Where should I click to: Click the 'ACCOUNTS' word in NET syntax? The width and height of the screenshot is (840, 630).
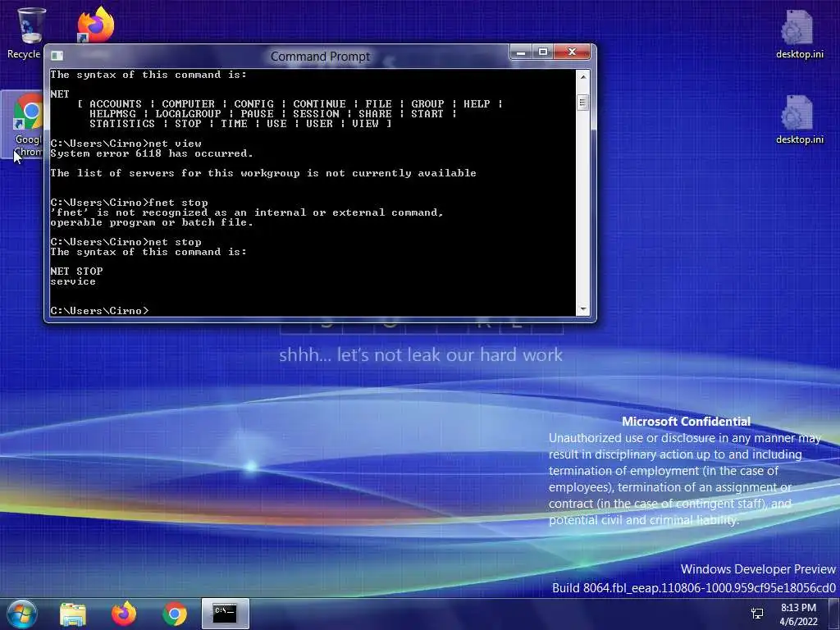pyautogui.click(x=116, y=104)
